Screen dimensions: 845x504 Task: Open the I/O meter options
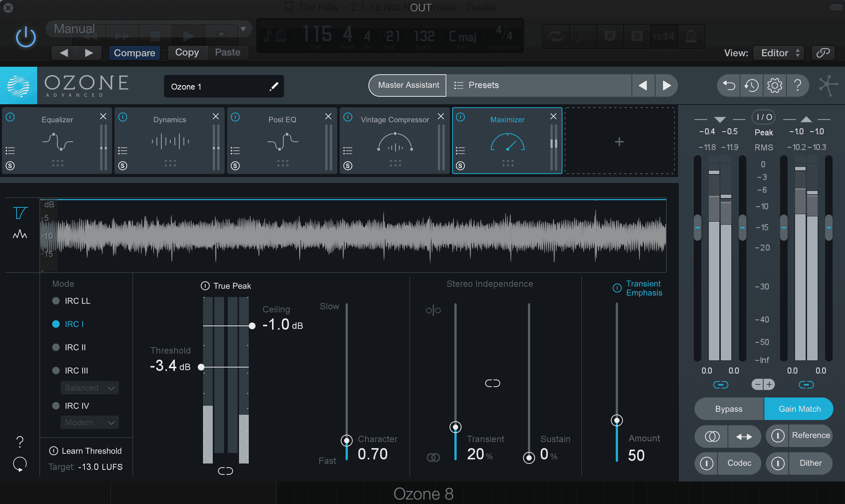pyautogui.click(x=764, y=117)
